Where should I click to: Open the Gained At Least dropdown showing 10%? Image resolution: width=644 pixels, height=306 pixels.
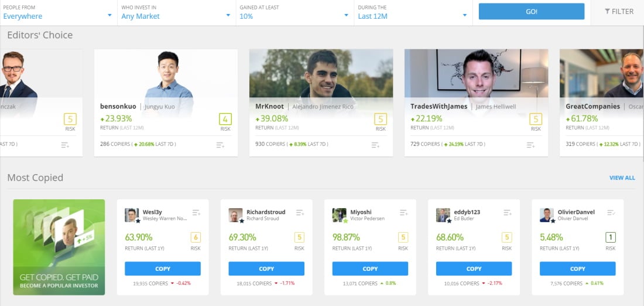(295, 12)
